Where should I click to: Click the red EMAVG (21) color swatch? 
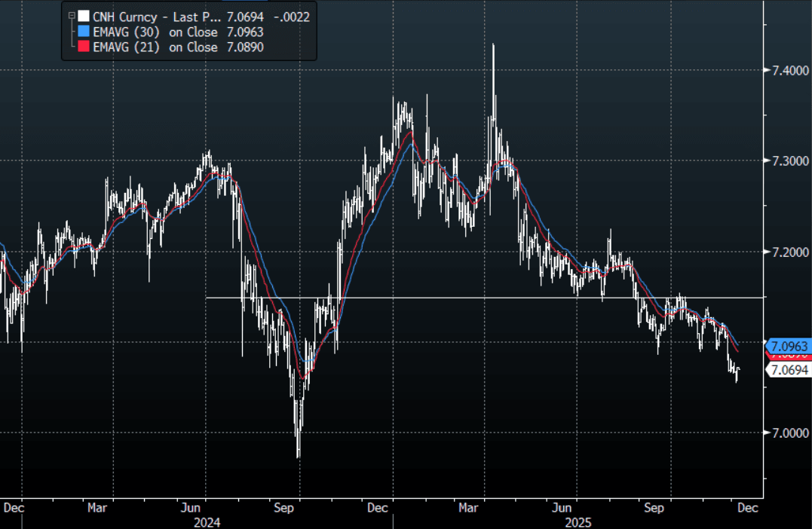[x=83, y=47]
